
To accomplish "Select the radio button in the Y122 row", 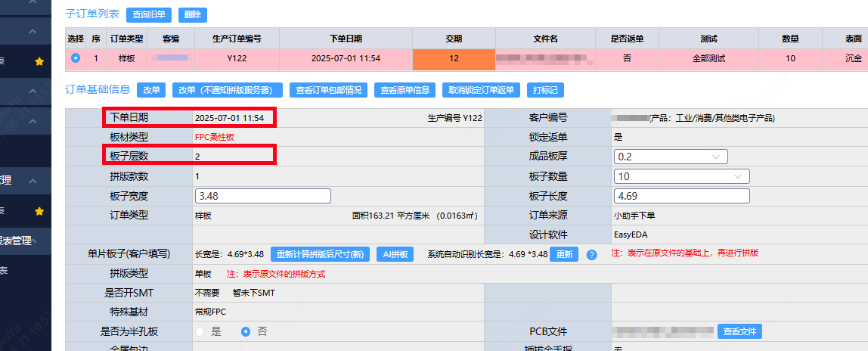I will pyautogui.click(x=76, y=57).
